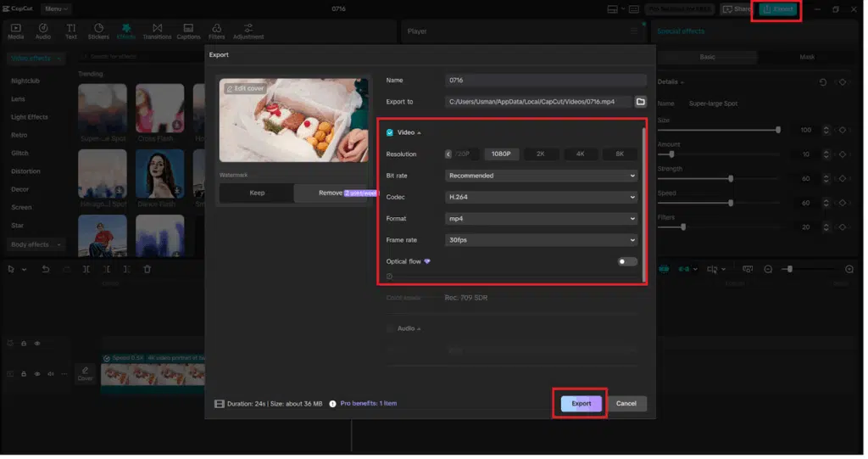868x459 pixels.
Task: Select the 4K resolution option
Action: point(581,154)
